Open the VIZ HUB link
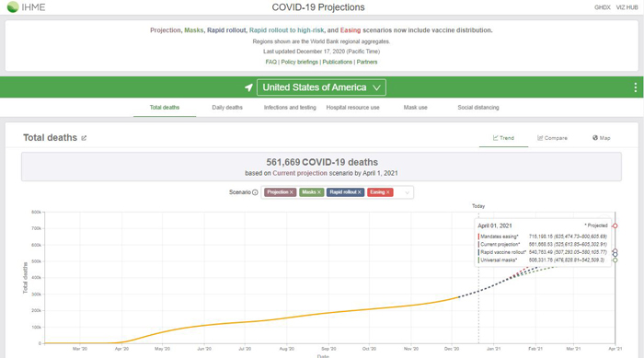 (x=627, y=7)
